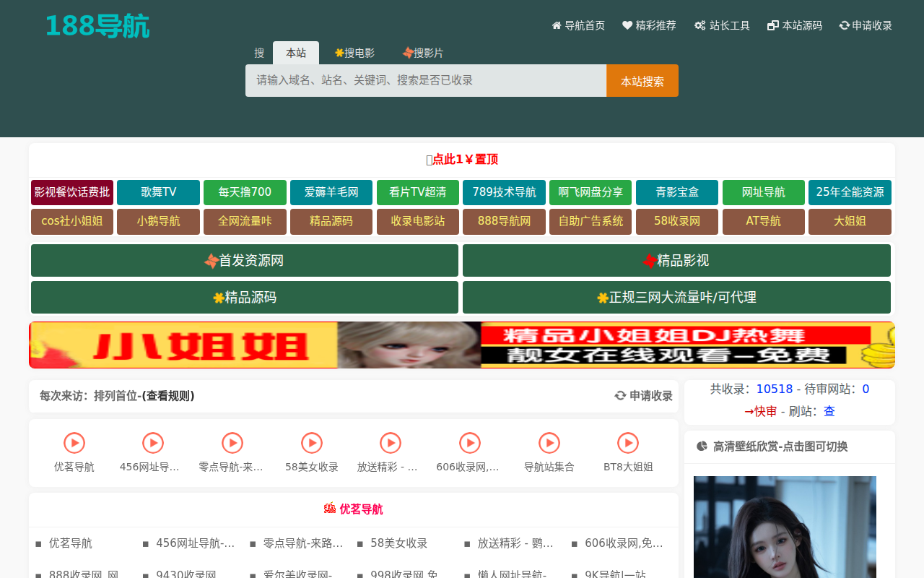Open the 查看规则 rules link
This screenshot has height=578, width=924.
pyautogui.click(x=169, y=396)
